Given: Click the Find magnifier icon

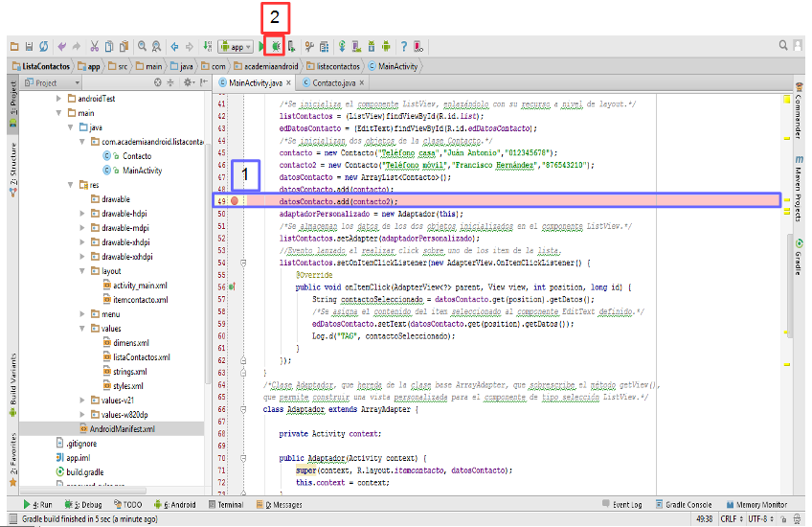Looking at the screenshot, I should click(142, 47).
